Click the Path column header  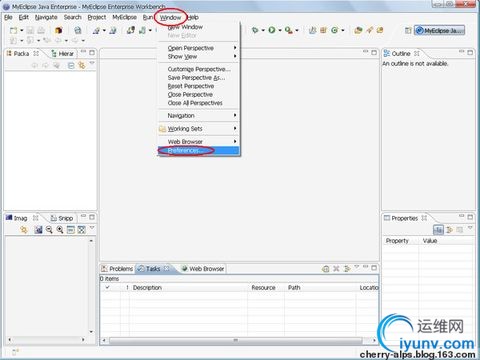(320, 288)
